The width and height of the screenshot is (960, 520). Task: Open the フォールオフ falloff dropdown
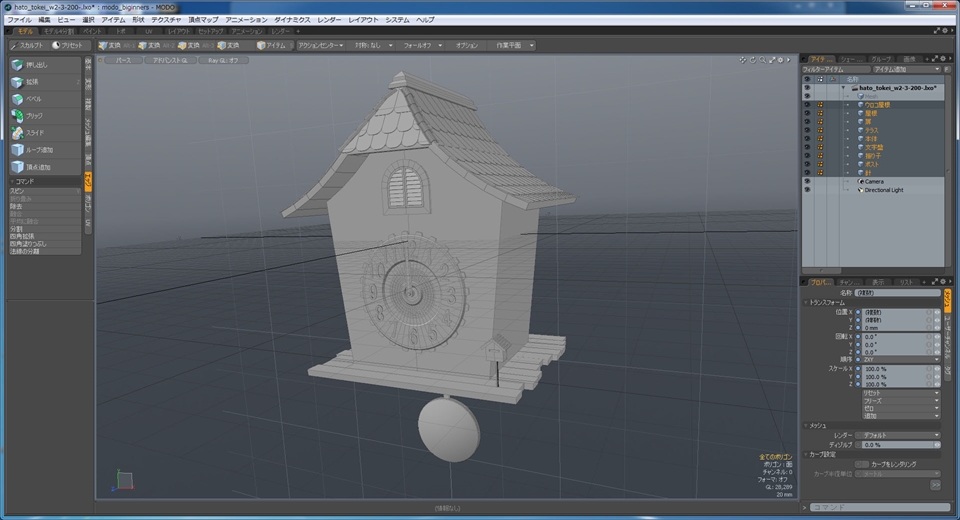[421, 45]
